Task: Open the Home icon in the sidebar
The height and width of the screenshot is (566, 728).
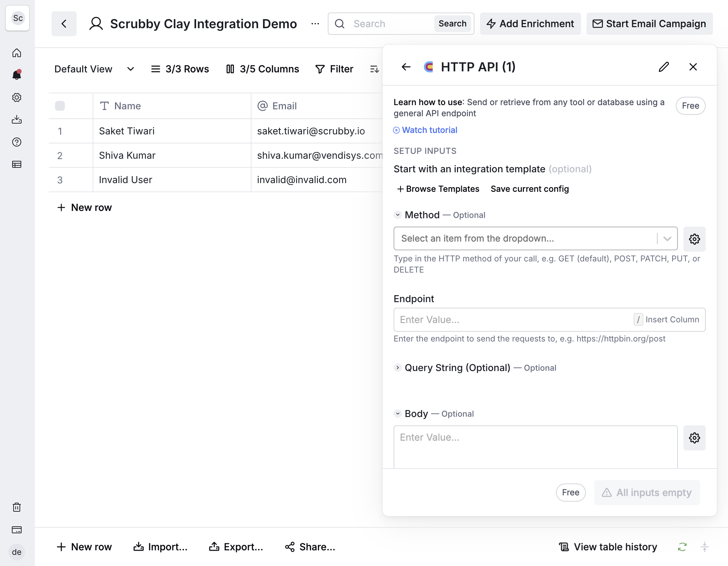Action: (x=17, y=53)
